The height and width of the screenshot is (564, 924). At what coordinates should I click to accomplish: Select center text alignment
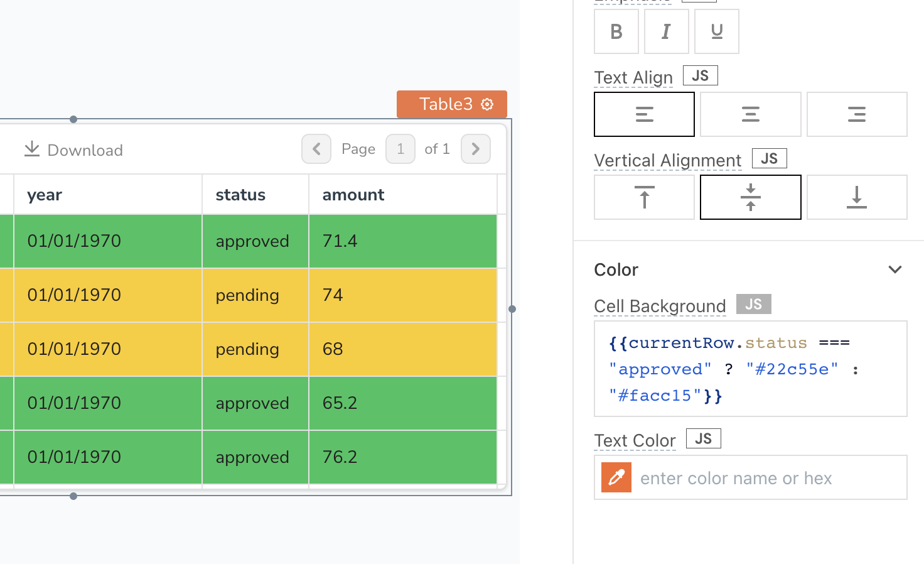pos(751,114)
